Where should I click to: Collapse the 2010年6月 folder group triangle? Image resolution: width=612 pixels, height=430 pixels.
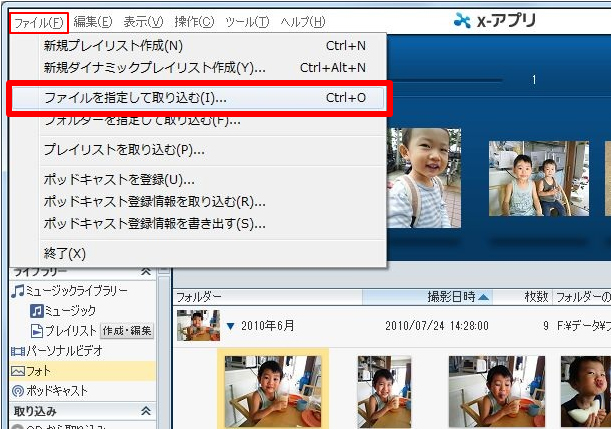coord(229,325)
